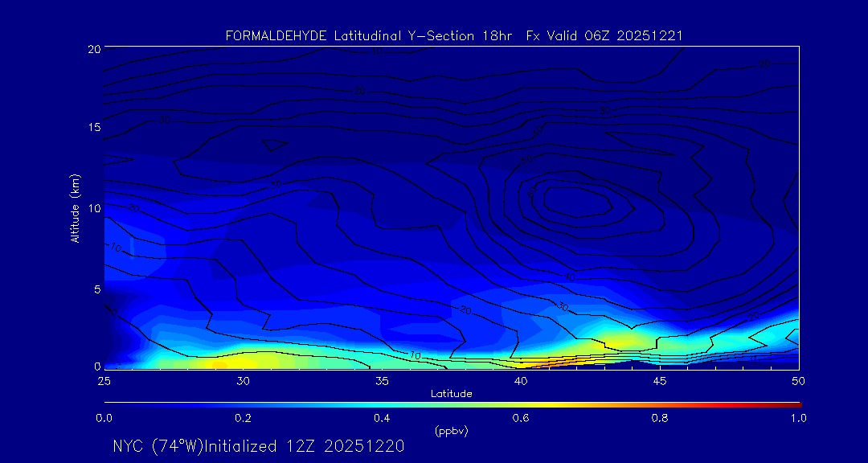
Task: Click altitude axis tick label '5'
Action: 96,289
